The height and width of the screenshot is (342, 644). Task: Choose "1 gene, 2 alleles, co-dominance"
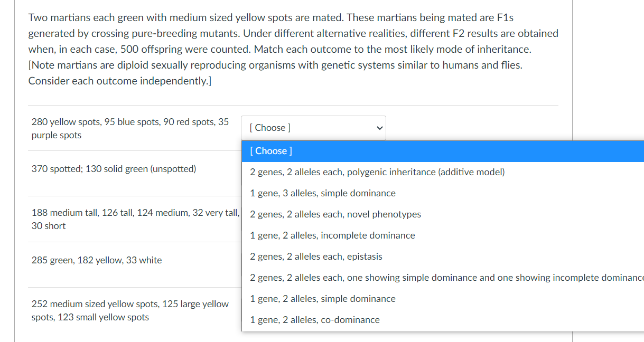[315, 320]
